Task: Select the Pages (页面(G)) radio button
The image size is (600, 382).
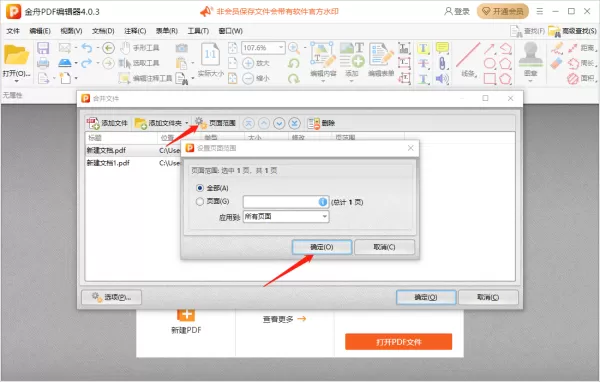Action: [199, 201]
